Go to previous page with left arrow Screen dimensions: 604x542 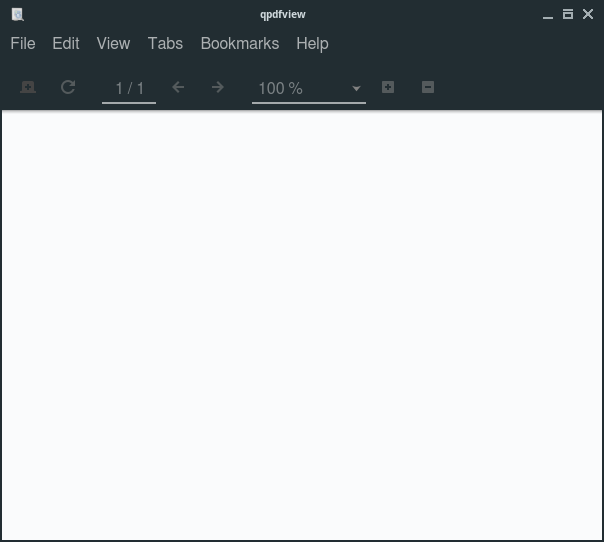(x=178, y=87)
